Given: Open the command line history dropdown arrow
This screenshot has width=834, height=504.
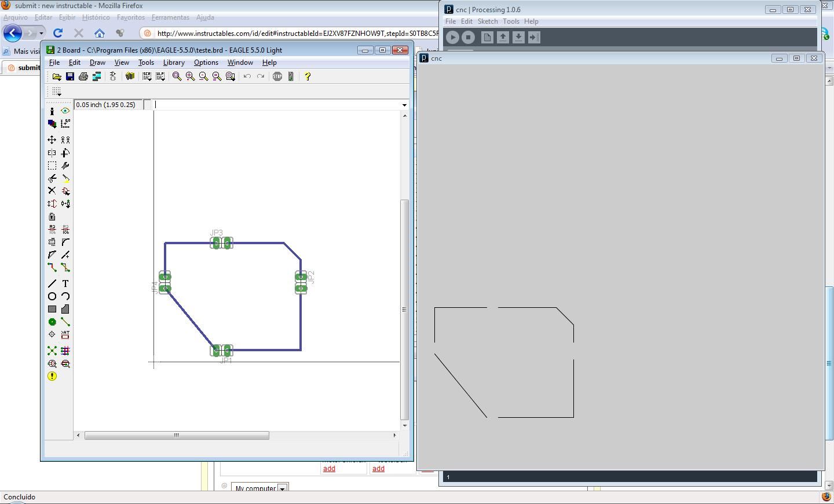Looking at the screenshot, I should pos(404,105).
